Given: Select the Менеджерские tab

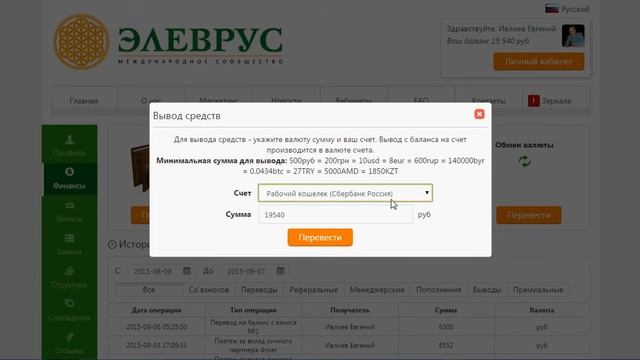Looking at the screenshot, I should (x=377, y=290).
